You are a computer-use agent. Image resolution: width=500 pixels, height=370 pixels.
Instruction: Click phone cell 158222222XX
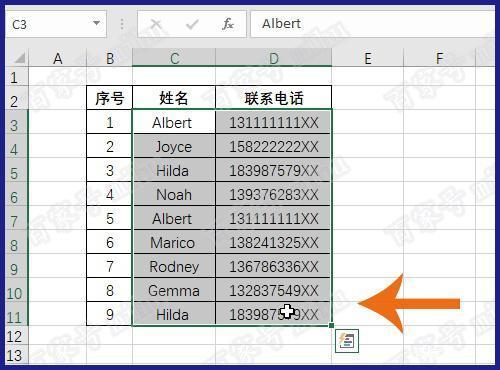(274, 146)
